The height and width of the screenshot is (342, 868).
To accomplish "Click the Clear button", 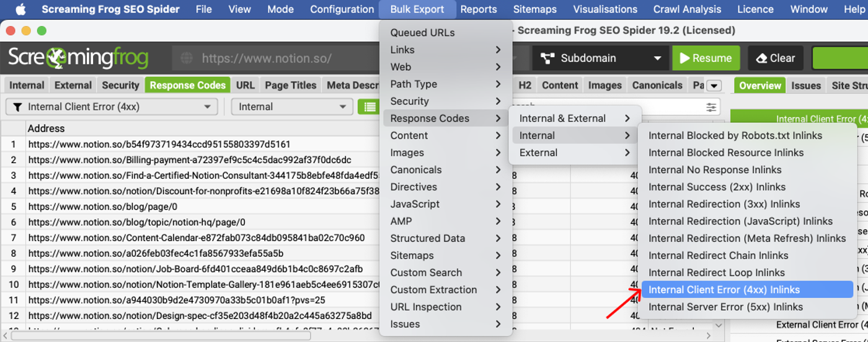I will click(x=775, y=58).
